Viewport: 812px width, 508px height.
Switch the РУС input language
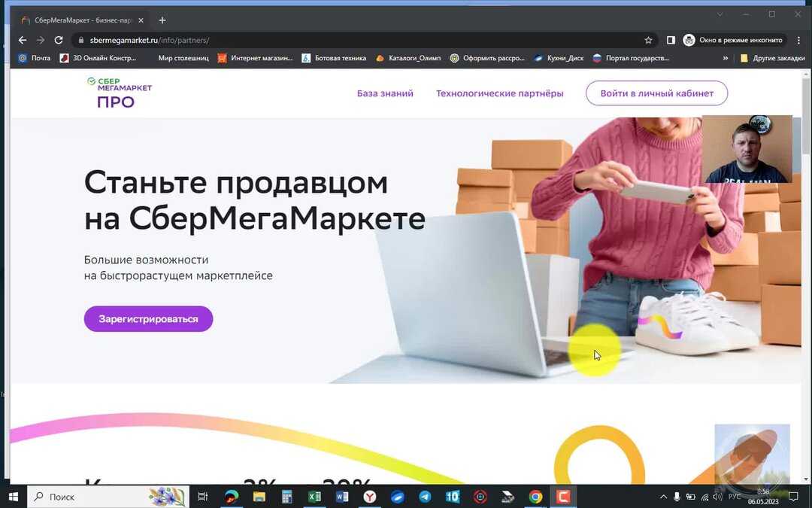coord(735,497)
